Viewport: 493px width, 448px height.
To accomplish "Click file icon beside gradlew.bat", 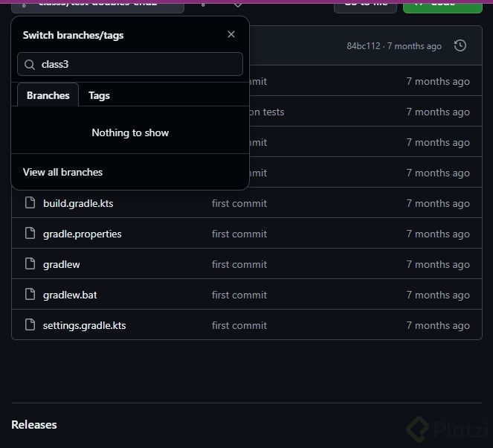I will (x=30, y=295).
